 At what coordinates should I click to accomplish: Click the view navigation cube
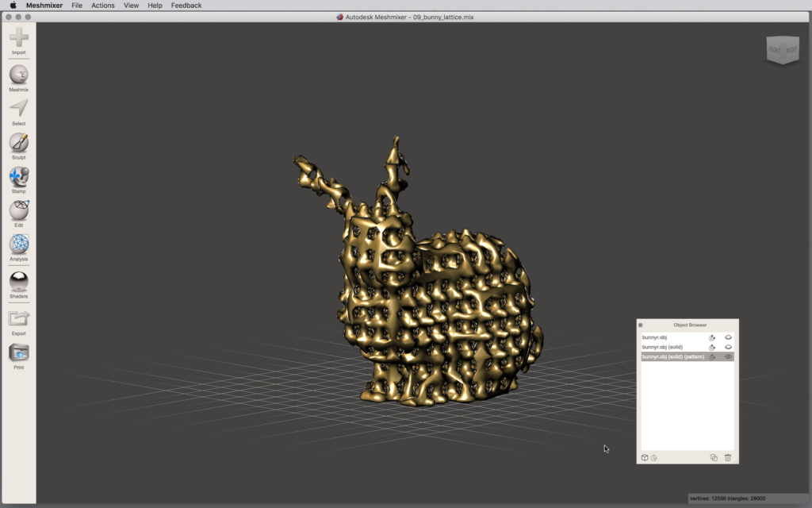coord(782,49)
